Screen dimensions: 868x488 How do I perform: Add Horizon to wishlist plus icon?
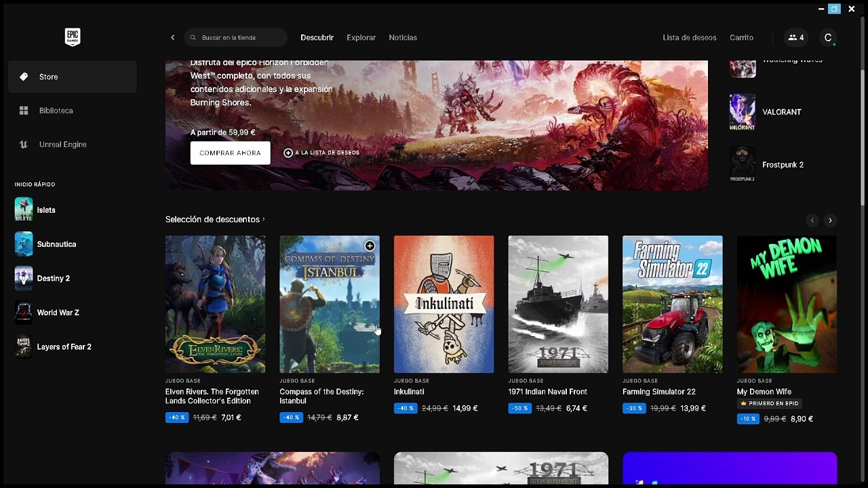tap(288, 152)
